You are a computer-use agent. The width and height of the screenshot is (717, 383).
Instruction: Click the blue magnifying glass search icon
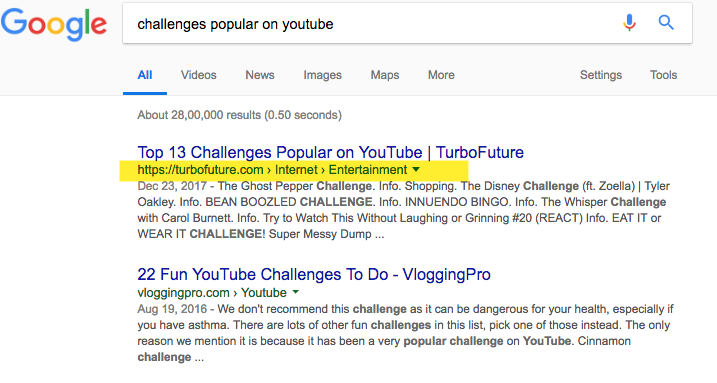coord(666,22)
